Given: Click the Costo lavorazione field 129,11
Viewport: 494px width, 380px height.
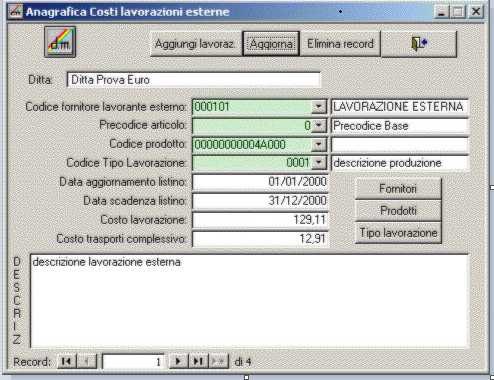Looking at the screenshot, I should [x=260, y=220].
